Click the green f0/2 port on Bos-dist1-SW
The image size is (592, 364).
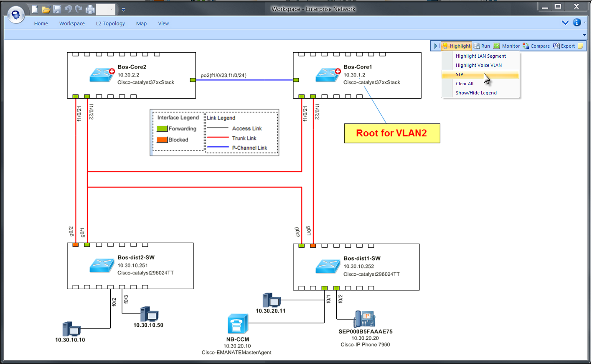coord(336,288)
